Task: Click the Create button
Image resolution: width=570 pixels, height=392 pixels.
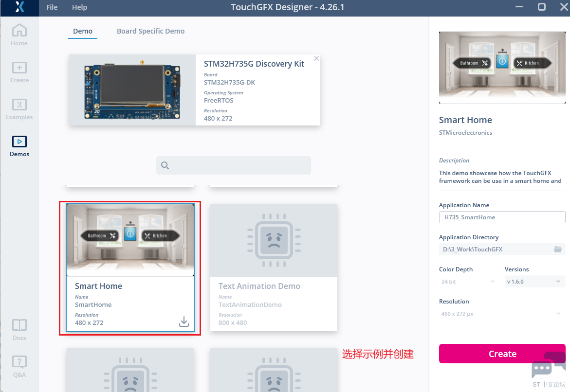Action: click(x=502, y=354)
